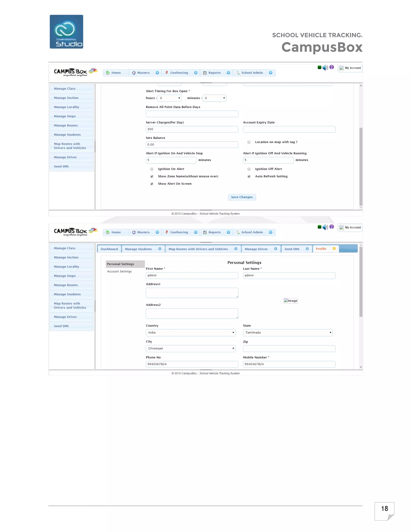Open the minutes dropdown for box open alert
This screenshot has width=411, height=532.
coord(215,98)
